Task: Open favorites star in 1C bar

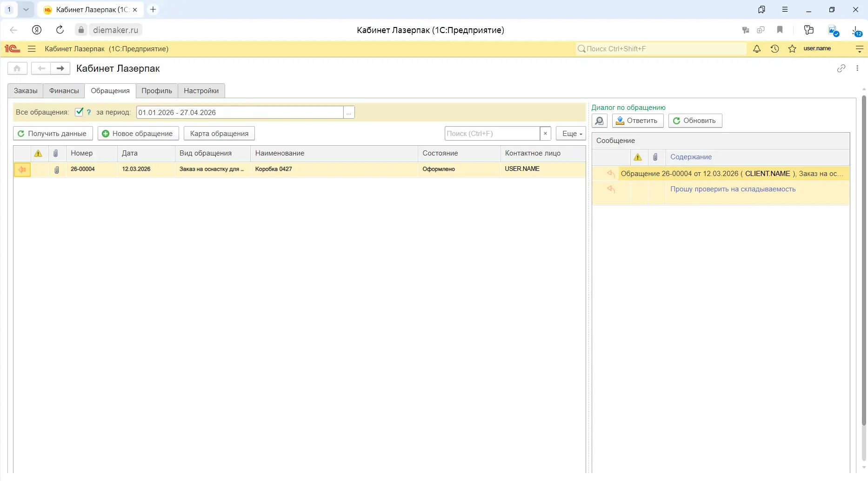Action: pos(792,49)
